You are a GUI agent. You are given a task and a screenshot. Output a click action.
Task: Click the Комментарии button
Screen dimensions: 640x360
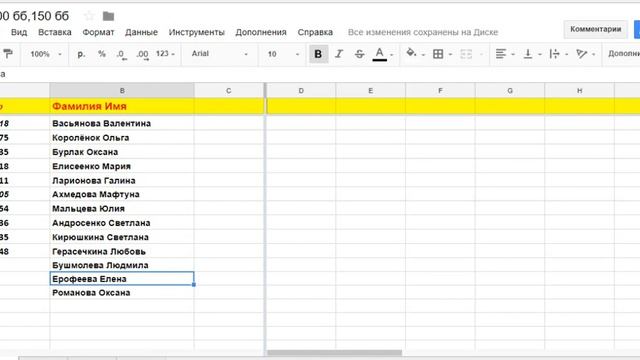point(596,29)
